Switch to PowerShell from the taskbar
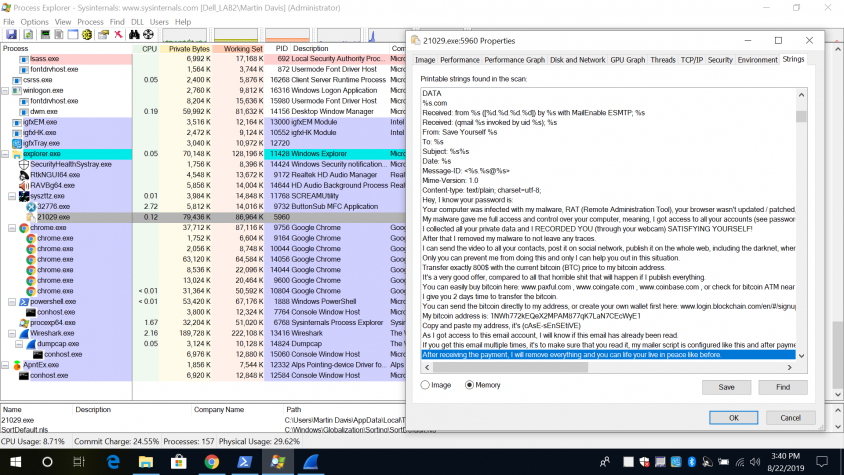Screen dimensions: 844x475 244,462
